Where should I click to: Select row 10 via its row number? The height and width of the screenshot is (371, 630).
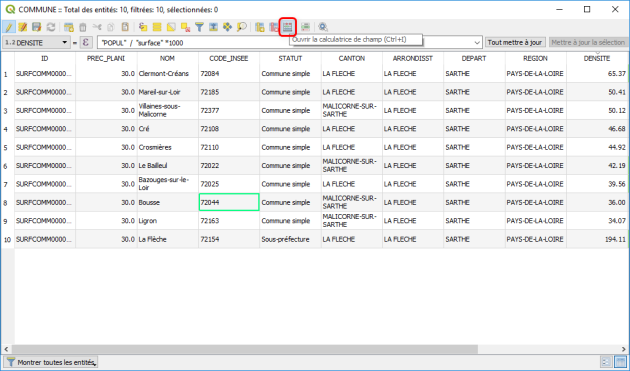[x=7, y=240]
